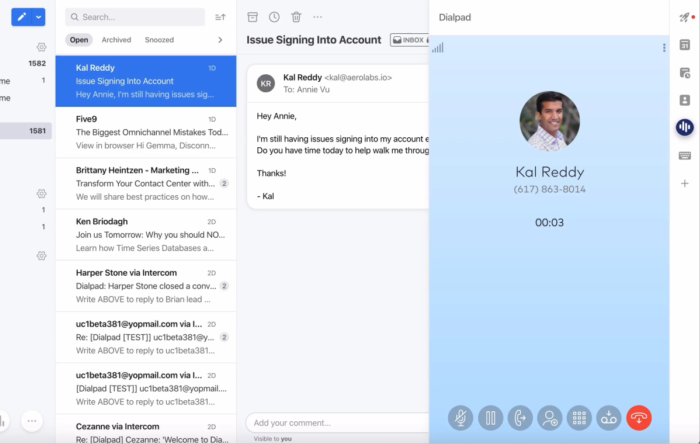Mute the microphone on the call
Image resolution: width=700 pixels, height=444 pixels.
[x=460, y=418]
